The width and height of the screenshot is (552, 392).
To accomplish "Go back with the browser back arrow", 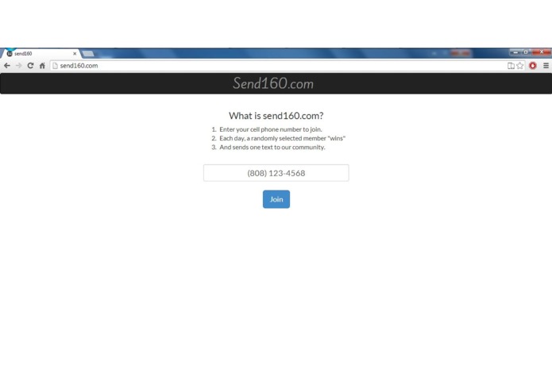I will tap(7, 66).
